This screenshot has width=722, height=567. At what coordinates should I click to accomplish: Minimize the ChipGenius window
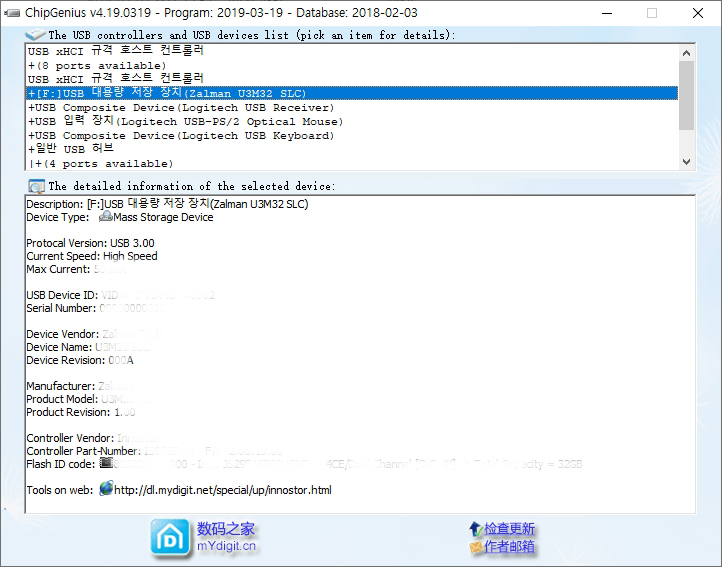point(607,13)
